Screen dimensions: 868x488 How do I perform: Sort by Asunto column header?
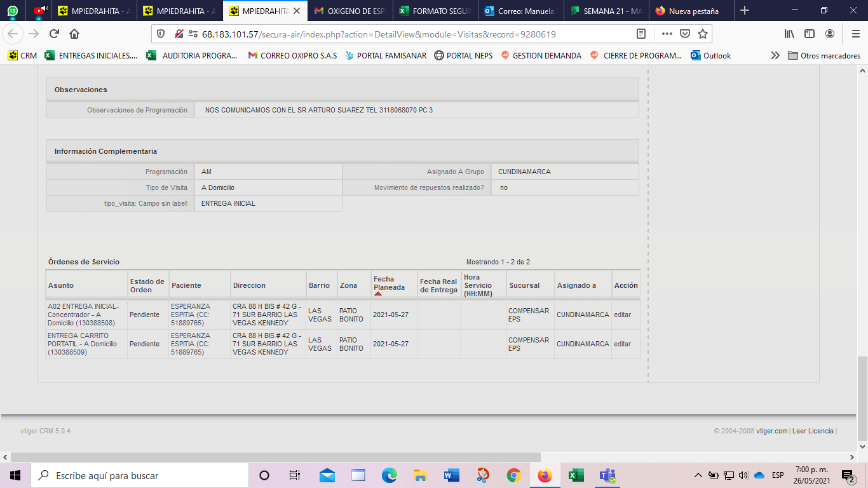point(61,285)
